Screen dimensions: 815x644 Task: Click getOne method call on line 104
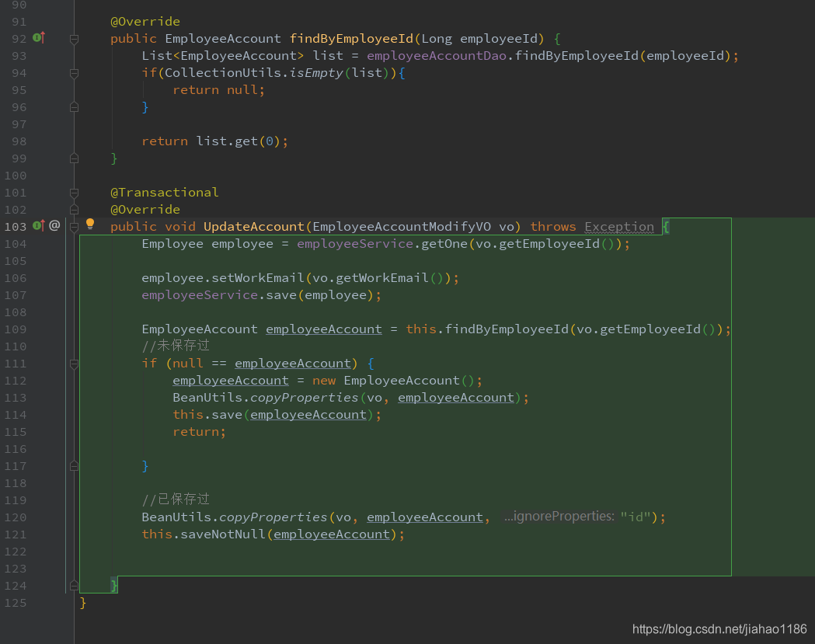pos(444,244)
